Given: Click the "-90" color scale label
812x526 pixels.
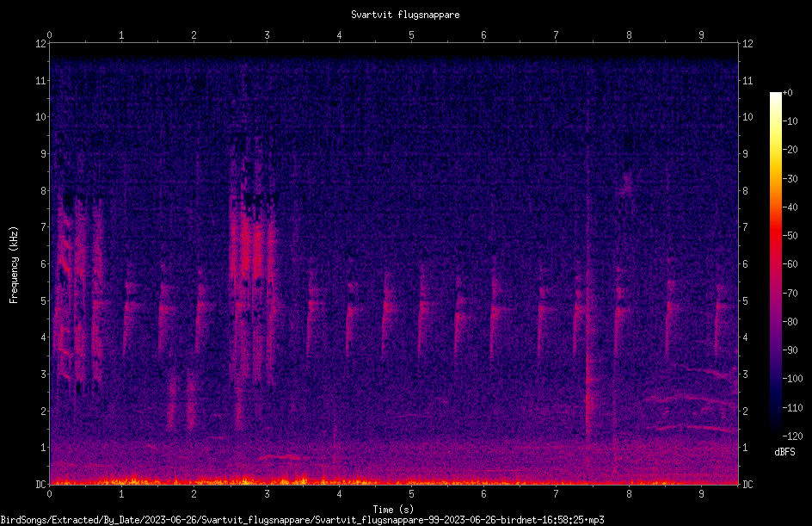Looking at the screenshot, I should 790,350.
